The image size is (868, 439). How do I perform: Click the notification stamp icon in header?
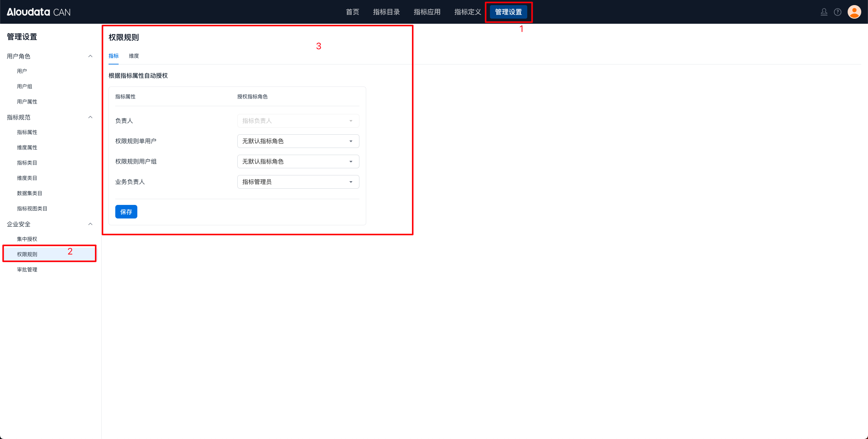click(x=824, y=12)
